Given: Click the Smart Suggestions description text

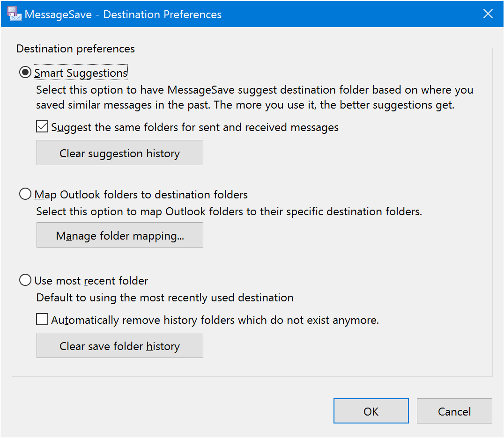Looking at the screenshot, I should coord(254,97).
